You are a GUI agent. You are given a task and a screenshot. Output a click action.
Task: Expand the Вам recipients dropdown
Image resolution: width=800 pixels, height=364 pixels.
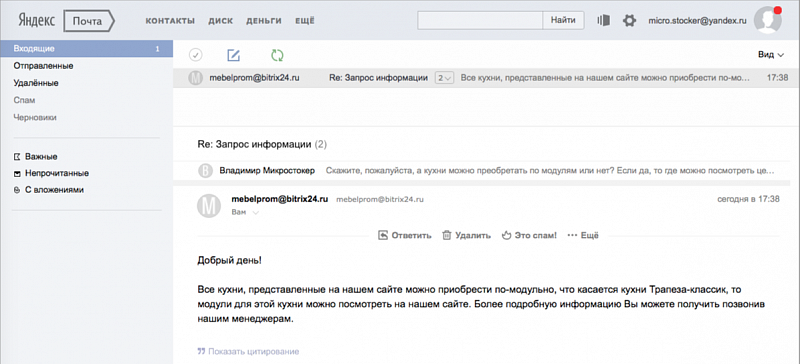click(245, 212)
